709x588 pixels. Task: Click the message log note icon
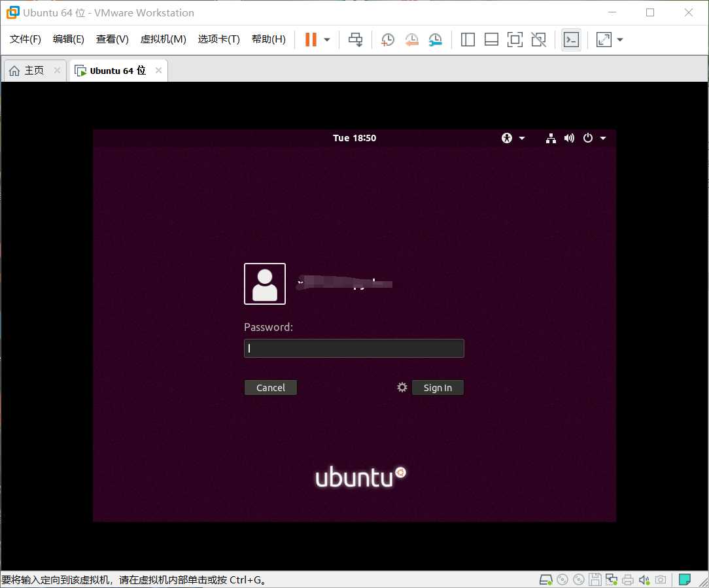(x=685, y=579)
